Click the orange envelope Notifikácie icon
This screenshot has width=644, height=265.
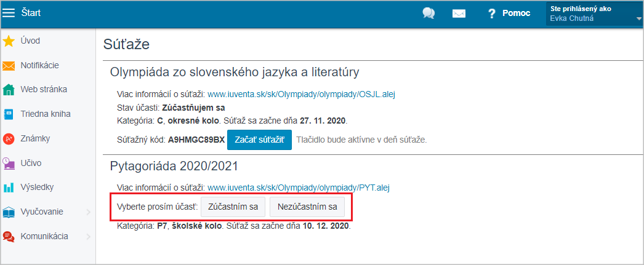tap(9, 66)
